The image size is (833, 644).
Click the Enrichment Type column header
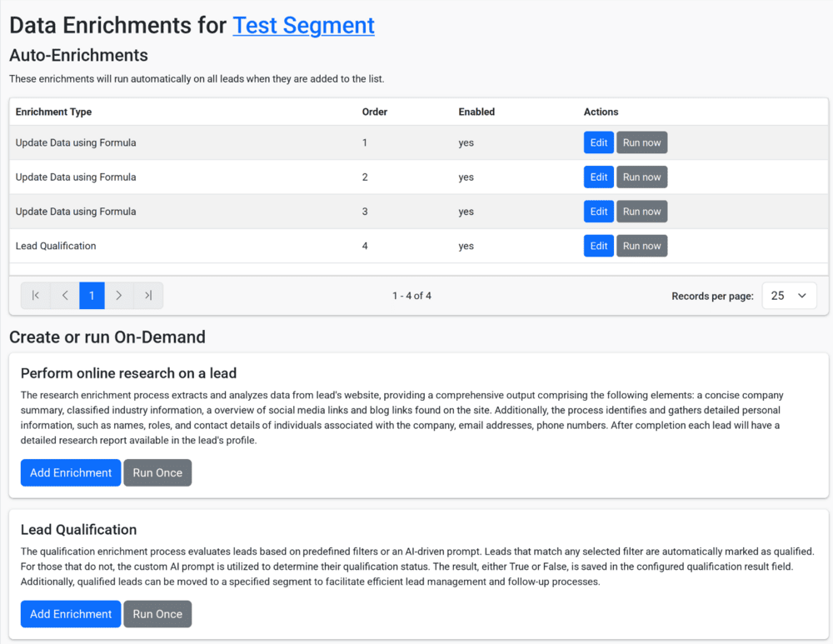[52, 111]
